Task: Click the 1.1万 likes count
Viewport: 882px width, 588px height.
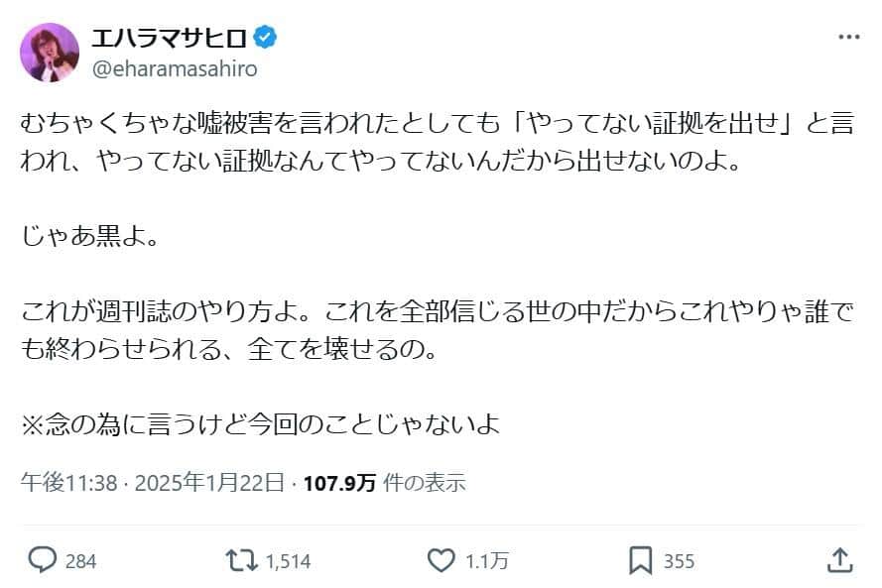Action: coord(487,561)
